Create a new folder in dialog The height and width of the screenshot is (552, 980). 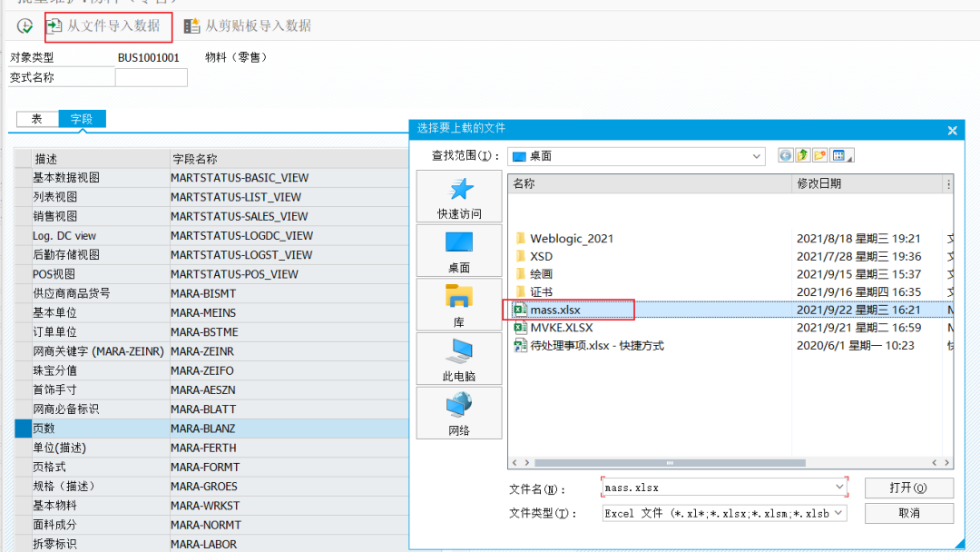820,155
